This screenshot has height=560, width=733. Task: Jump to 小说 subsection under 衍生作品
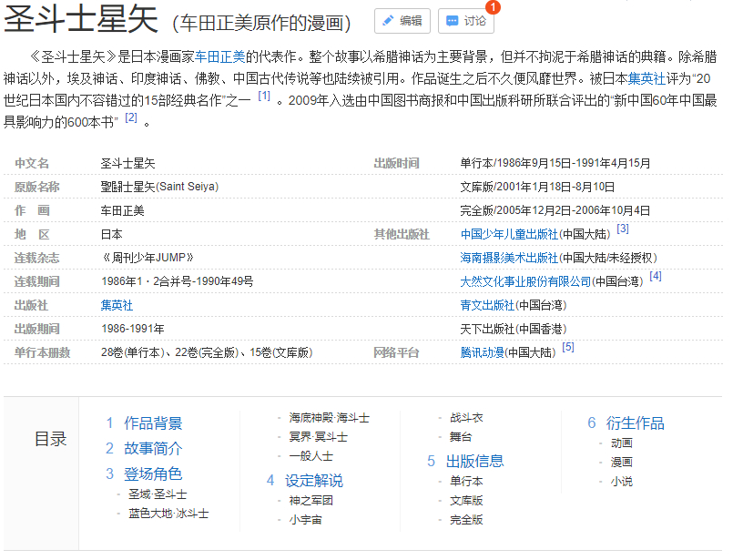click(x=622, y=482)
